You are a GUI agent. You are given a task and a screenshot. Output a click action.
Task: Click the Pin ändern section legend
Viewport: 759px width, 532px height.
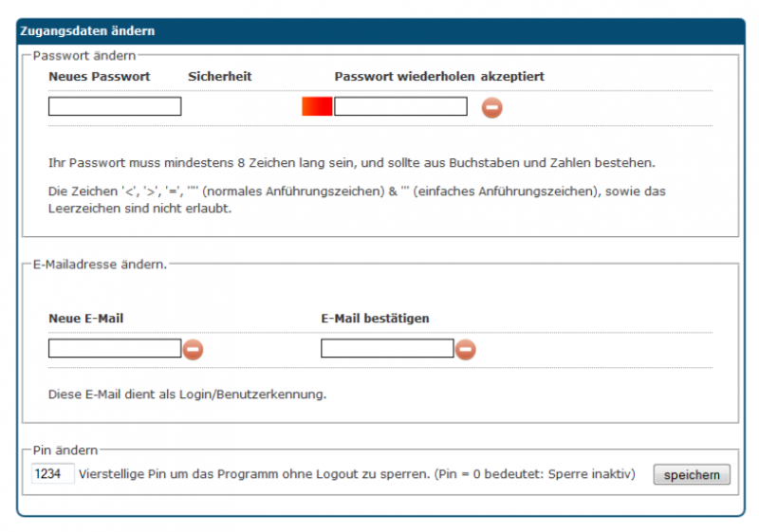coord(65,449)
